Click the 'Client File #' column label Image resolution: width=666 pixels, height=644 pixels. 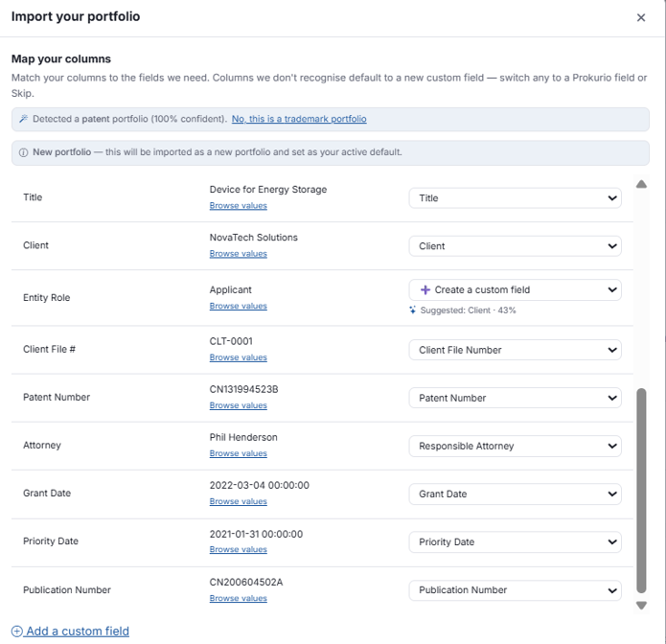tap(49, 349)
